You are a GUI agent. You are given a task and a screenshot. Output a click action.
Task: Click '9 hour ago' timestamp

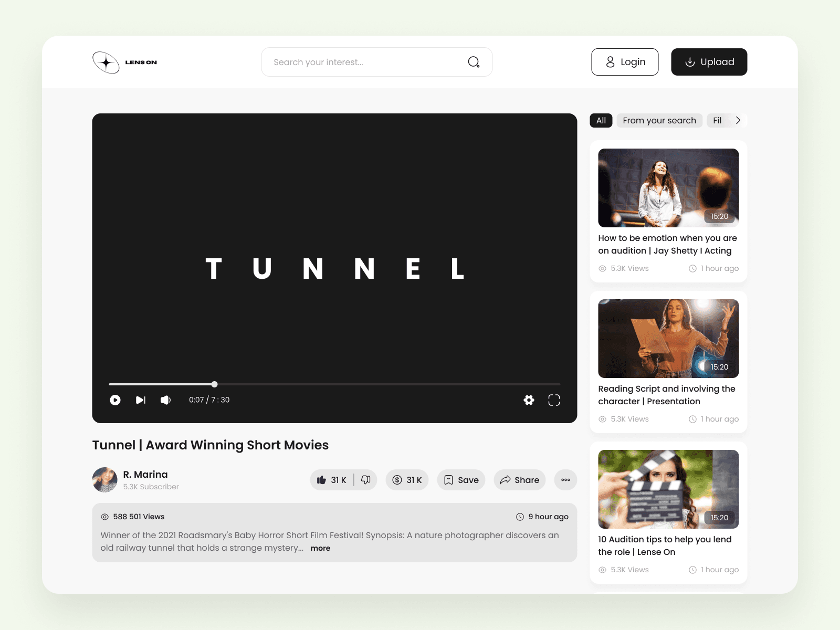pyautogui.click(x=548, y=517)
